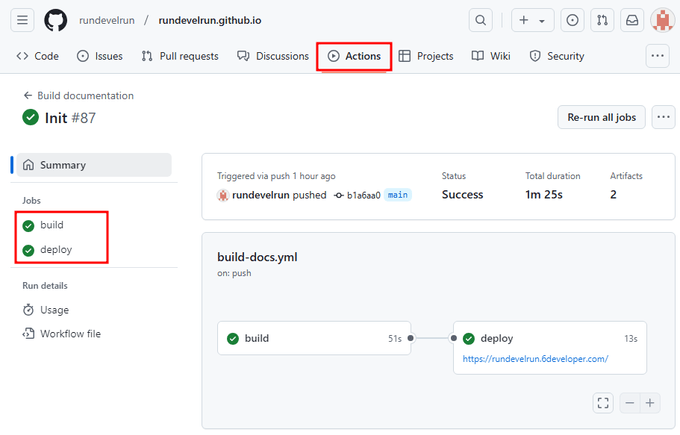Image resolution: width=680 pixels, height=435 pixels.
Task: Open the rundevelrun.6developer.com deploy link
Action: 535,358
